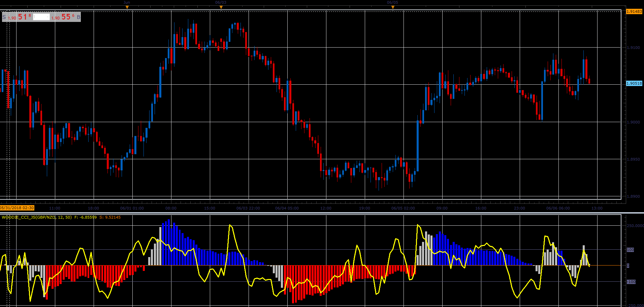644x307 pixels.
Task: Click the 1.8950 price axis label
Action: pos(633,159)
